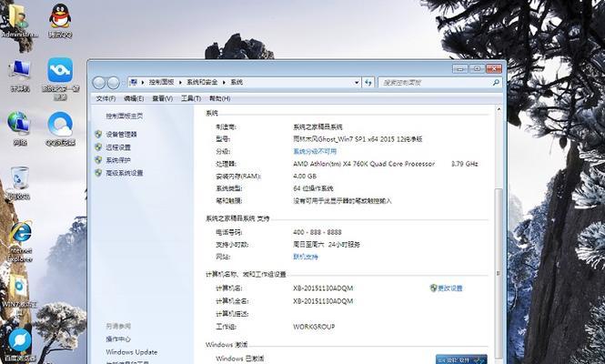Click the 更改设置 change settings link
Viewport: 605px width, 364px height.
[450, 288]
